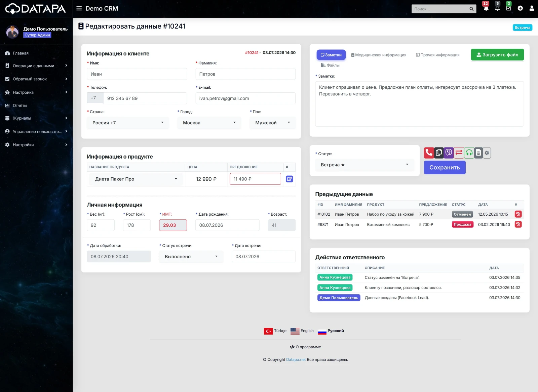
Task: Open the Город dropdown Москва
Action: [209, 123]
